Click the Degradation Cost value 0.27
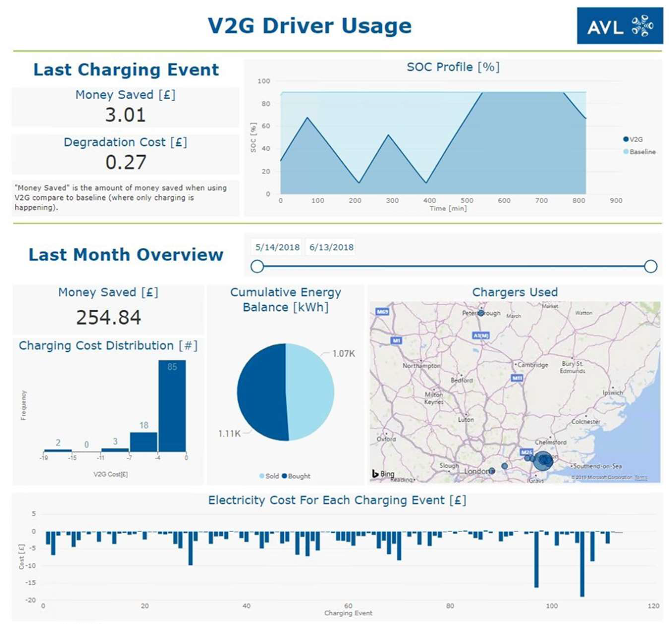Screen dimensions: 672x624 coord(126,162)
